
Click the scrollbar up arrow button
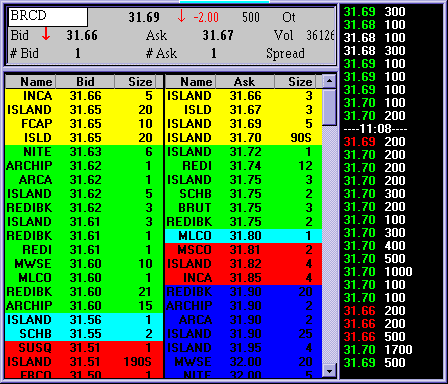click(329, 81)
